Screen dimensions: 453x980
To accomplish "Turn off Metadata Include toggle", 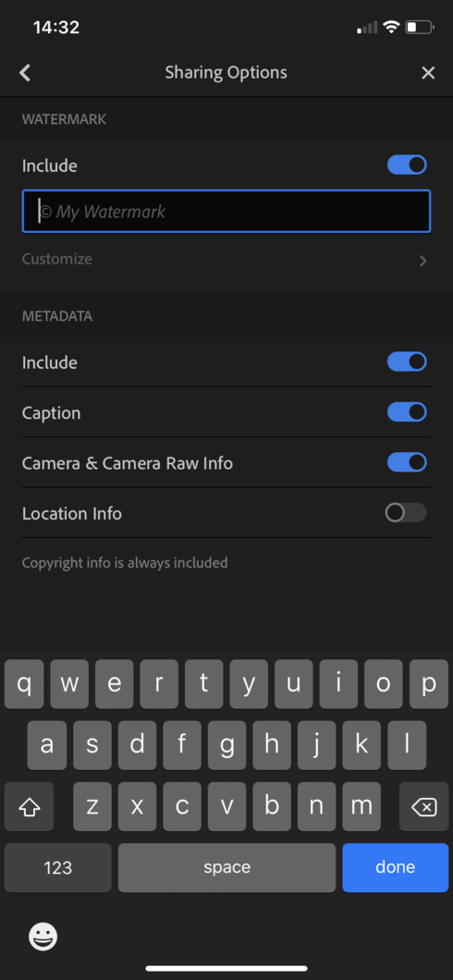I will coord(407,361).
